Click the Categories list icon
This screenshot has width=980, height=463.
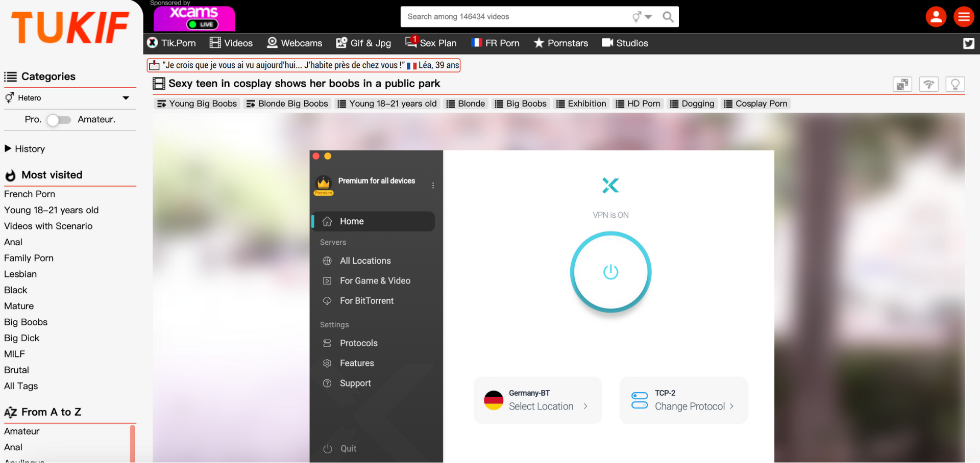(x=10, y=77)
